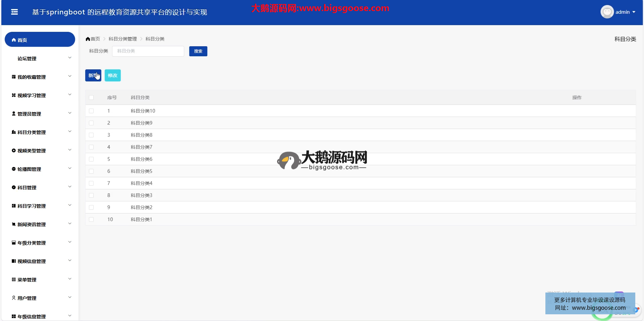Click the 我的收藏管理 sidebar icon
Screen dimensions: 644x321
[x=14, y=77]
